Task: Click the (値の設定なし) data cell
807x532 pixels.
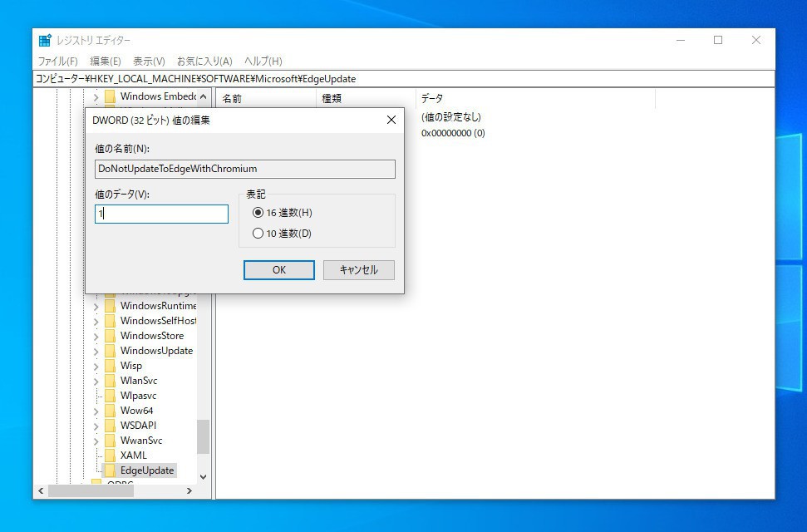Action: pos(450,117)
